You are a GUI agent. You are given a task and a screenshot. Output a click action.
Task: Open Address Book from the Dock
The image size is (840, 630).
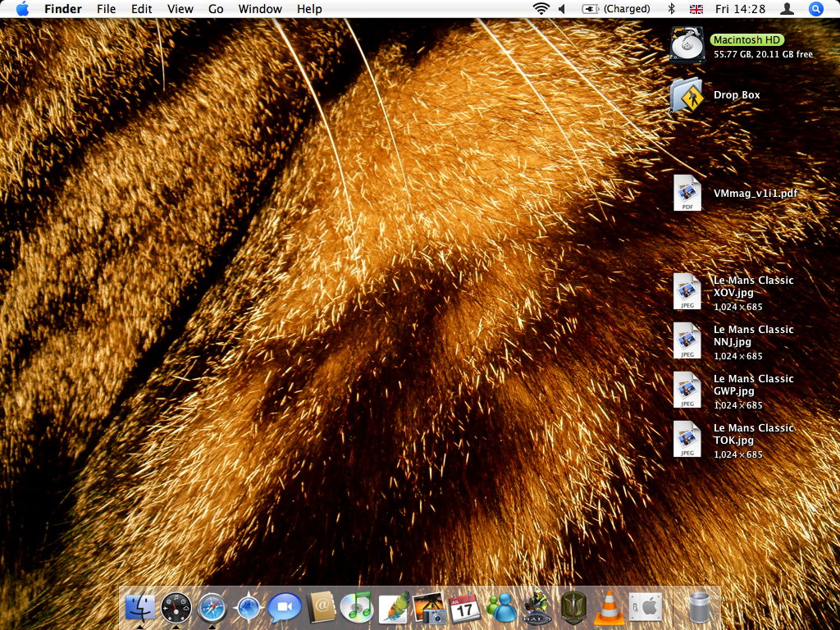[x=321, y=608]
